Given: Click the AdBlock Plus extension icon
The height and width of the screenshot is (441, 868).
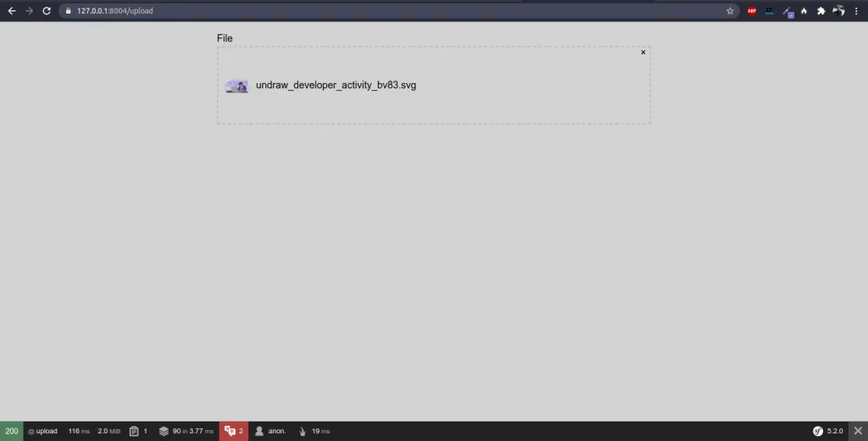Looking at the screenshot, I should coord(752,11).
